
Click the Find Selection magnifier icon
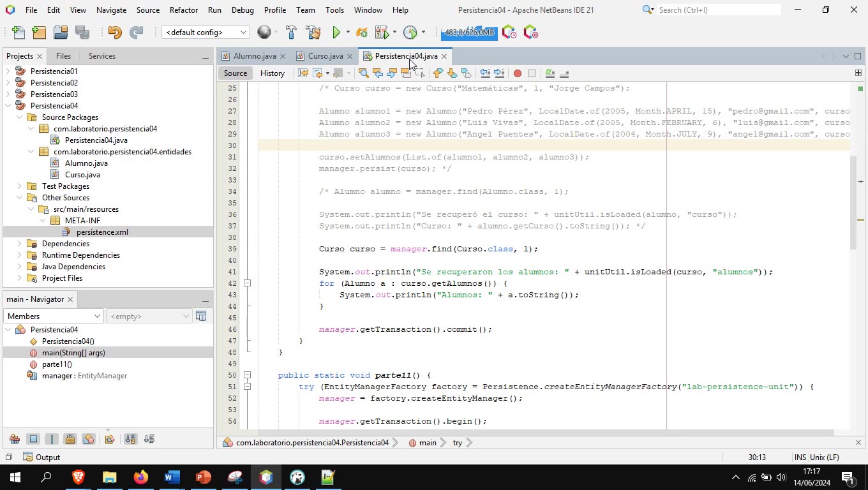point(363,73)
